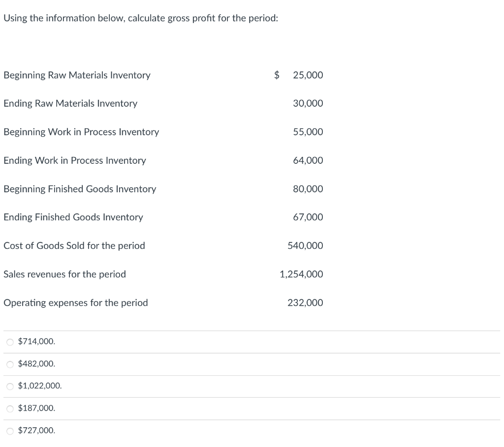504x447 pixels.
Task: Click the $187,000 answer label text
Action: pyautogui.click(x=36, y=408)
